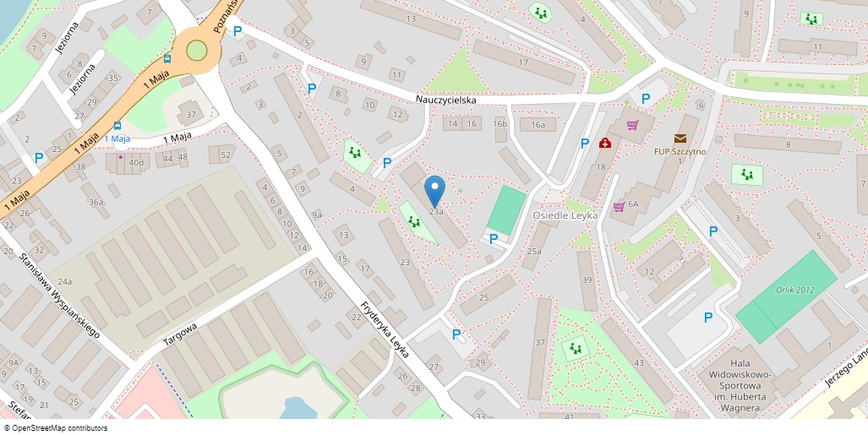Viewport: 868px width, 435px height.
Task: Click the parking icon next to the green sports pitch
Action: [x=494, y=239]
